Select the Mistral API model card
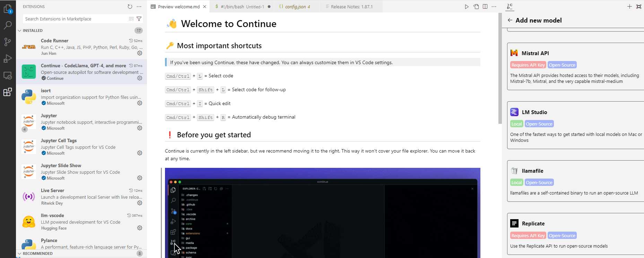The width and height of the screenshot is (644, 258). point(575,67)
